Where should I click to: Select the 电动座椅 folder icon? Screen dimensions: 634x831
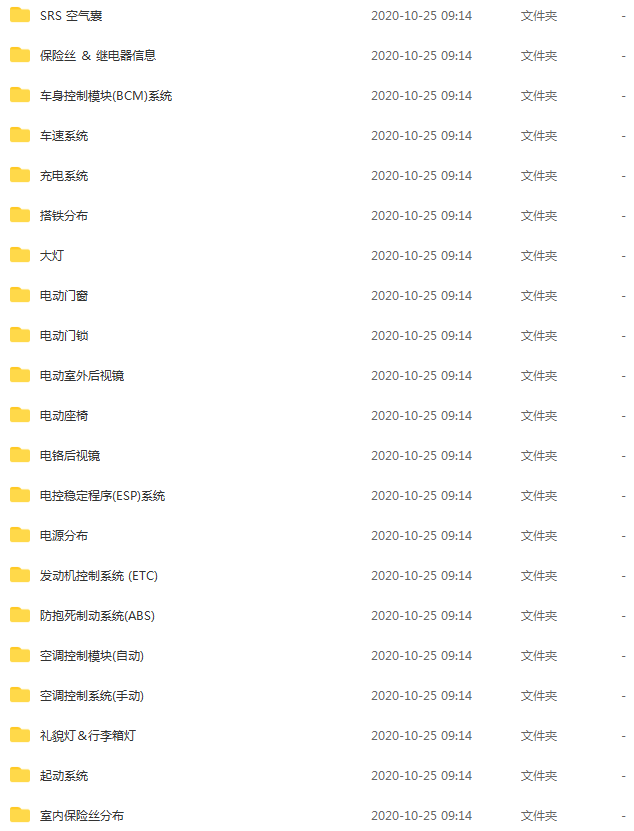coord(20,415)
